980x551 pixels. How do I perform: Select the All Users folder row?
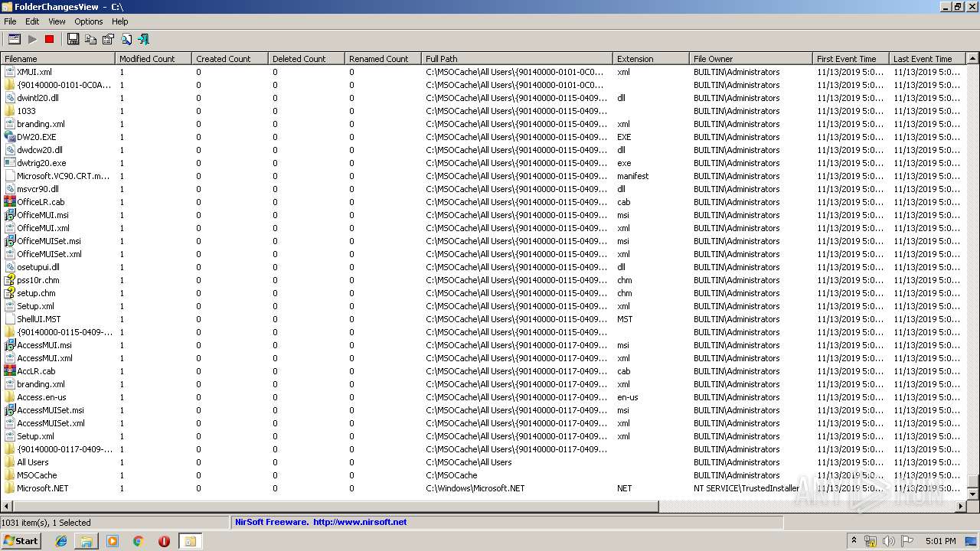coord(483,462)
